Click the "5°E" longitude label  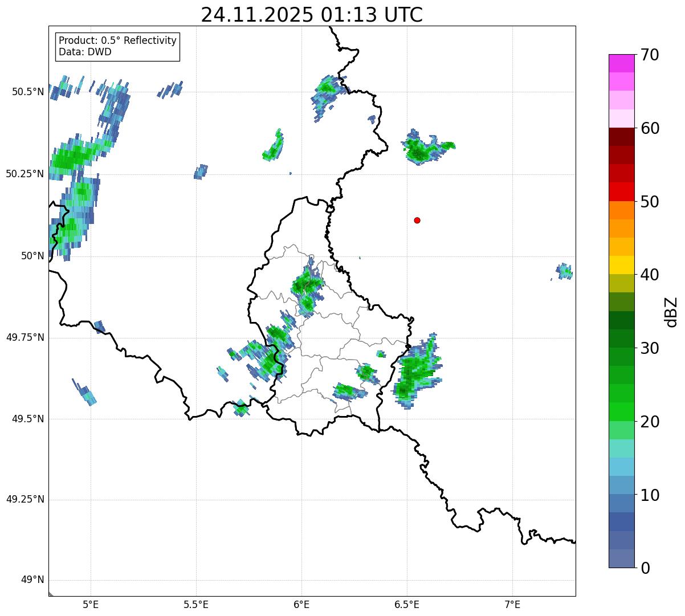(x=91, y=604)
